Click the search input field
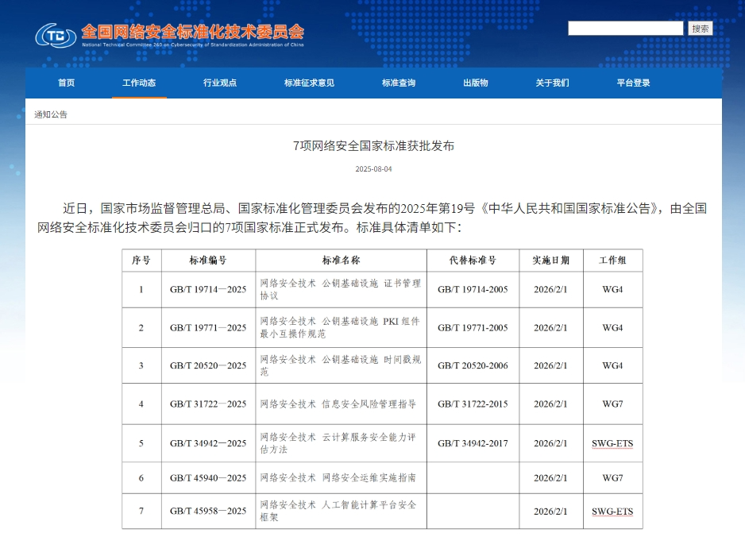The width and height of the screenshot is (745, 560). coord(625,29)
